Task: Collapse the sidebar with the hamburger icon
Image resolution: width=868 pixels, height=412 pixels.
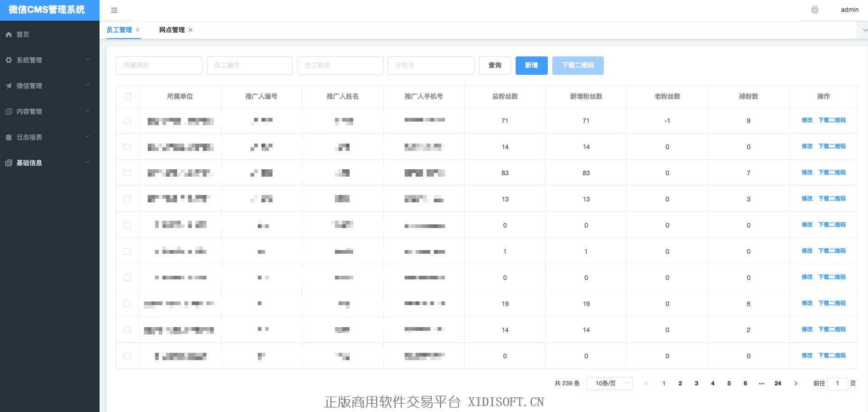Action: click(x=114, y=10)
